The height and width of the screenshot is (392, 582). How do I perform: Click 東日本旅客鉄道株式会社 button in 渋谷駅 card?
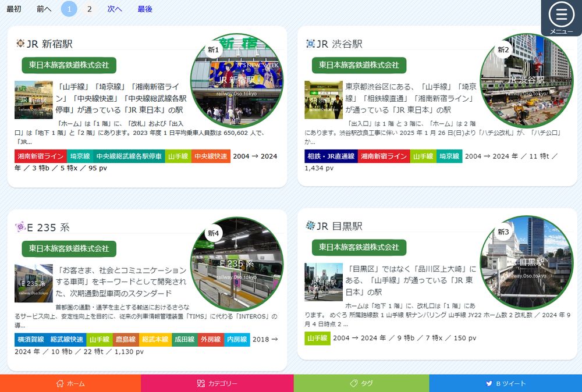tap(359, 65)
